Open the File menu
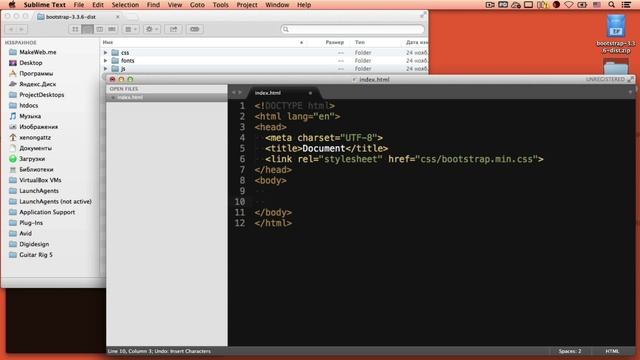 [79, 5]
